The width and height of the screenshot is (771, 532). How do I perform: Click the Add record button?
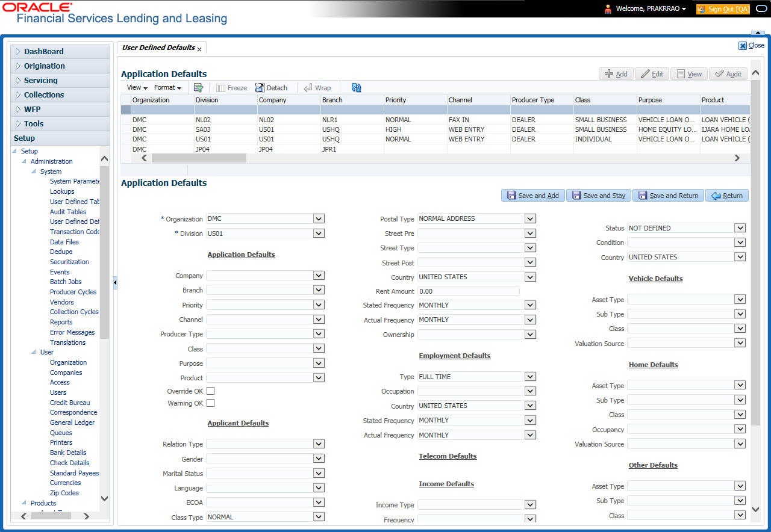pyautogui.click(x=616, y=74)
